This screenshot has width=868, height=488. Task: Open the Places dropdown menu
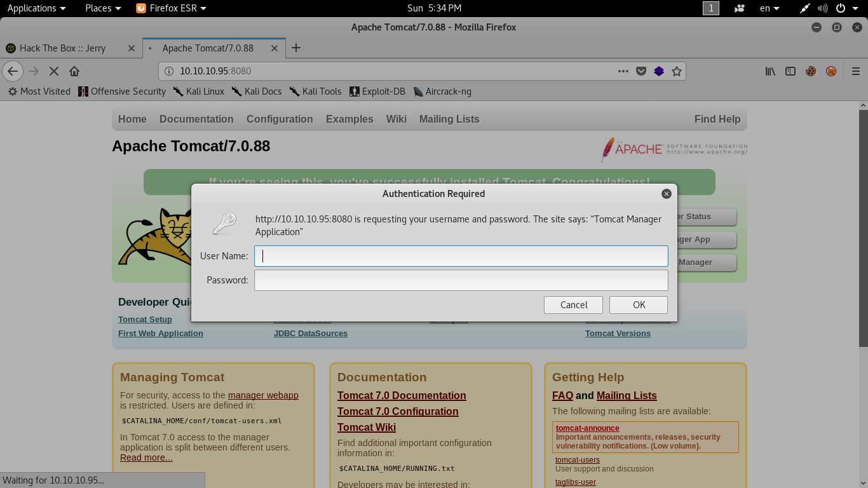(x=102, y=8)
